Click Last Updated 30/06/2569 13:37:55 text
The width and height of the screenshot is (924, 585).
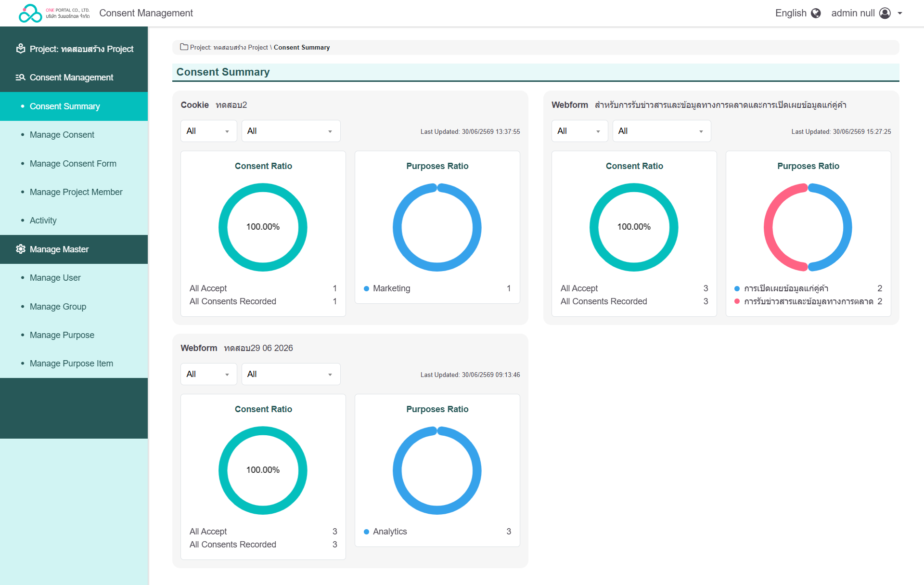470,131
